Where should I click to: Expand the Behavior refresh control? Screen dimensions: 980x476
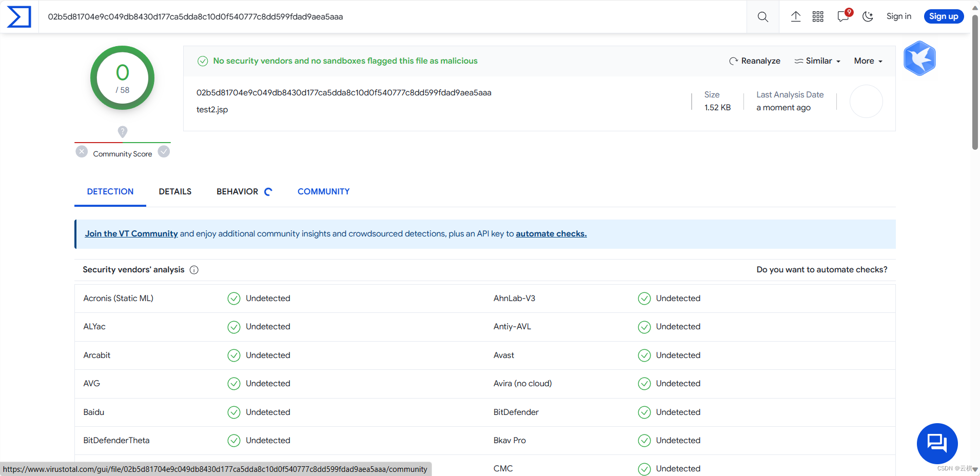268,191
